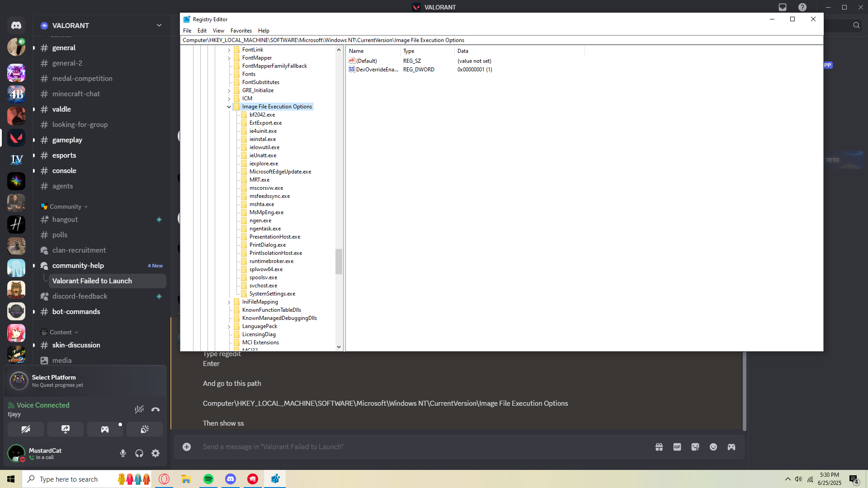The width and height of the screenshot is (868, 488).
Task: Select the svchost.exe registry key
Action: [263, 286]
